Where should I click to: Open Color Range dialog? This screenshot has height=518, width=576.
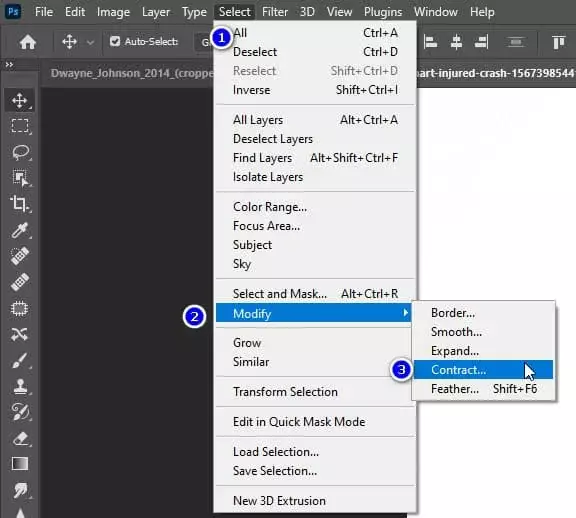[x=315, y=207]
